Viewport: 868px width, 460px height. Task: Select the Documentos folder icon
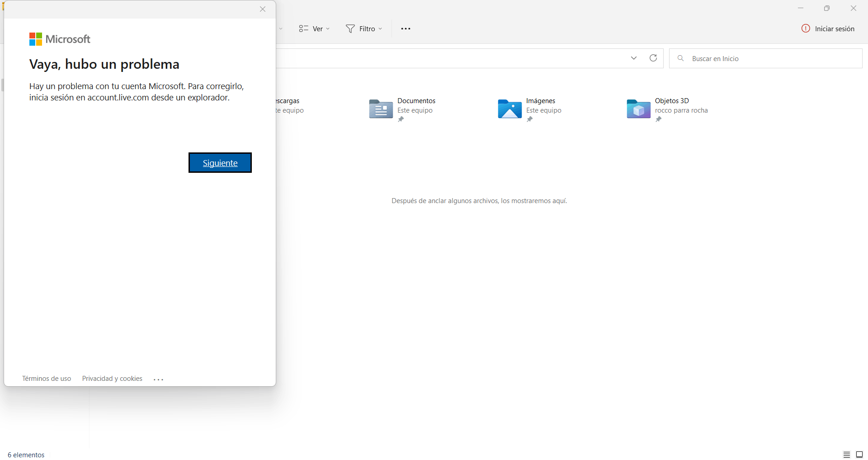381,109
